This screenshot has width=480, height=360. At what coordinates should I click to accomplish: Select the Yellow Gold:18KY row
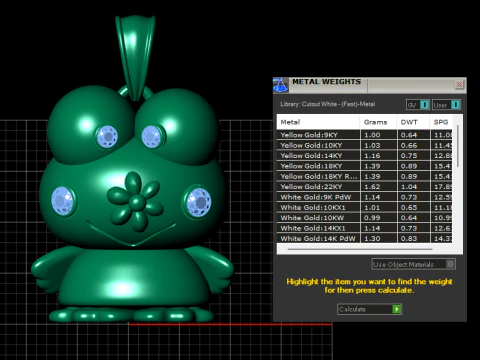point(364,166)
